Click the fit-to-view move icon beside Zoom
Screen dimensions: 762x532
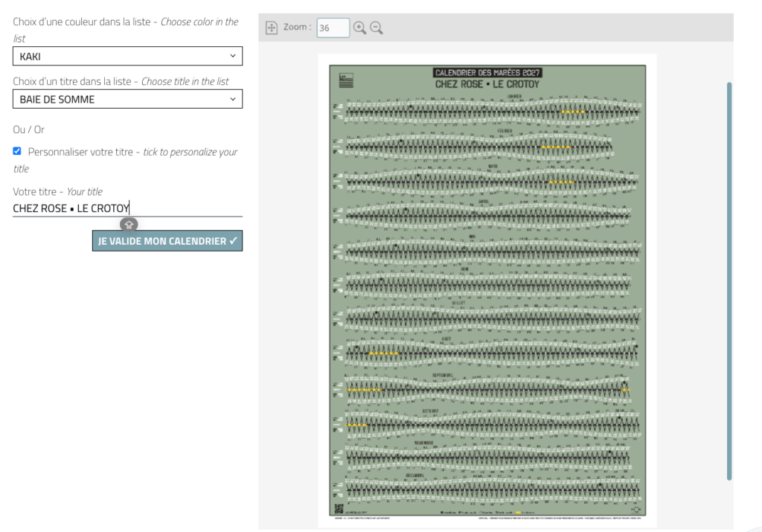(272, 28)
